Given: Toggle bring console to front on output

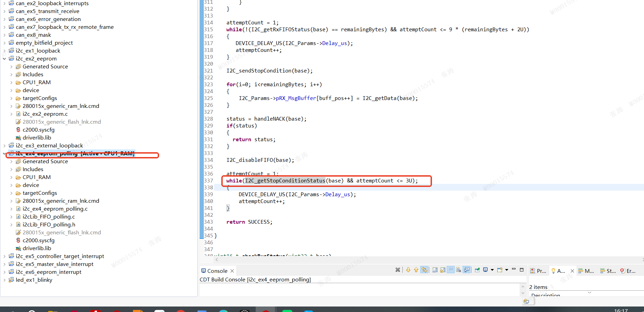Looking at the screenshot, I should pos(467,270).
